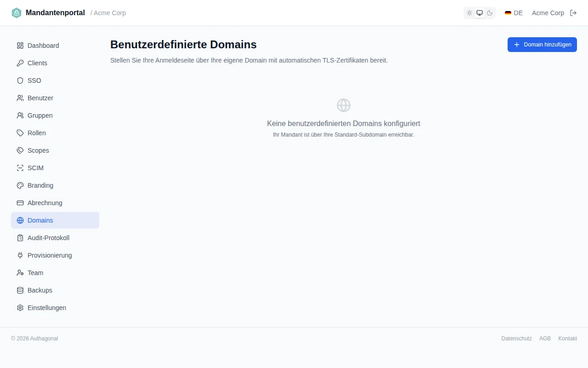Select Rollen menu entry

click(55, 133)
